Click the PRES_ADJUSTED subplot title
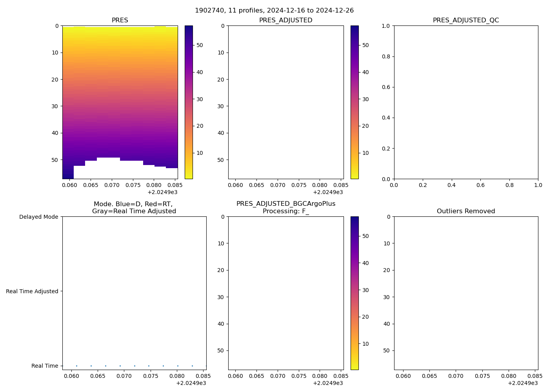Screen dimensions: 549x392 click(285, 20)
